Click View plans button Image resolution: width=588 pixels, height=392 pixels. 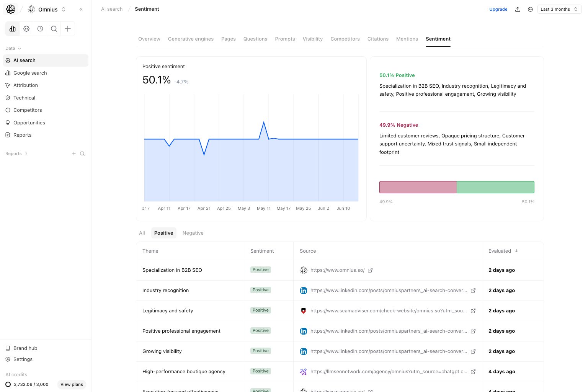click(x=72, y=384)
